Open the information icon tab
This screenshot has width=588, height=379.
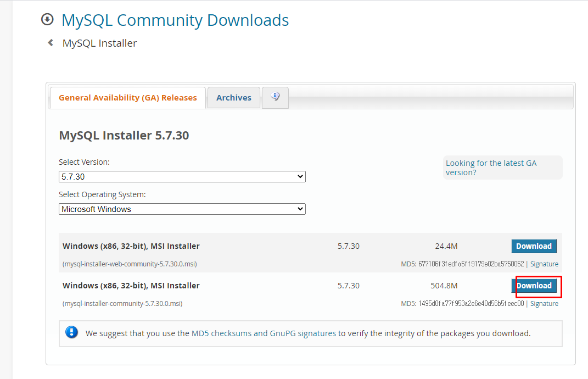point(275,98)
